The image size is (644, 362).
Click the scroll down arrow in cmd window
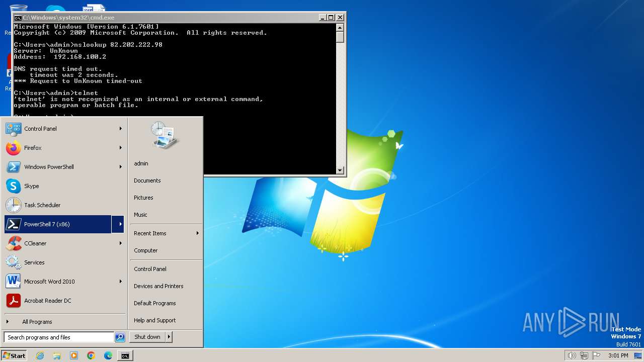tap(340, 170)
